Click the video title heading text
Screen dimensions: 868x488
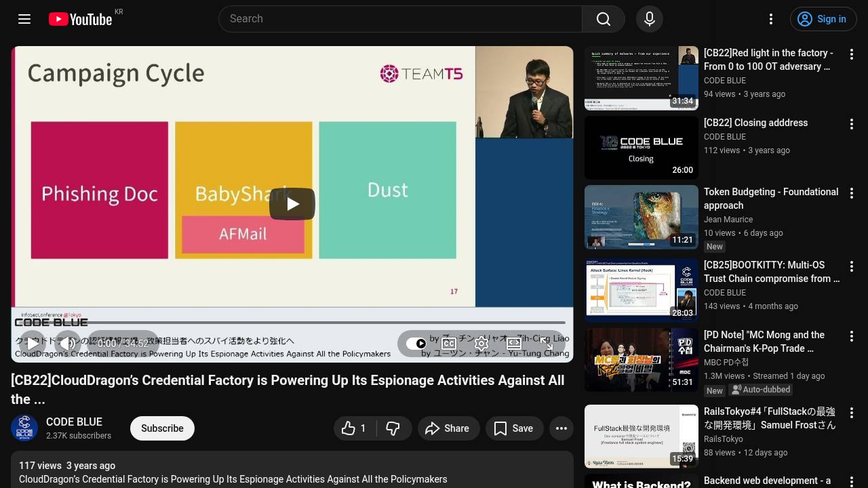[288, 390]
